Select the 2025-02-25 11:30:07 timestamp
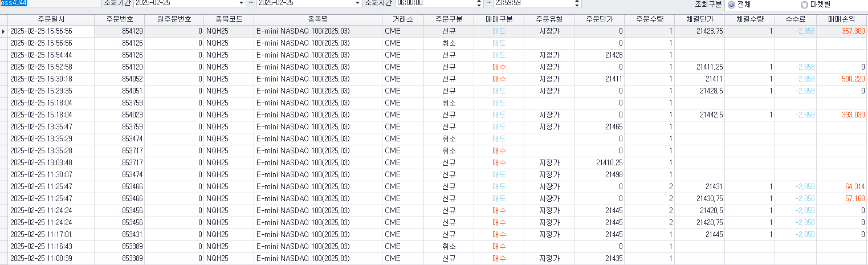Screen dimensions: 868x265 pyautogui.click(x=41, y=175)
